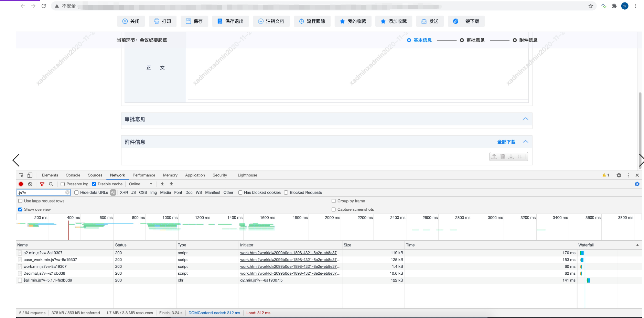Open DevTools settings gear
The height and width of the screenshot is (318, 644).
[619, 175]
